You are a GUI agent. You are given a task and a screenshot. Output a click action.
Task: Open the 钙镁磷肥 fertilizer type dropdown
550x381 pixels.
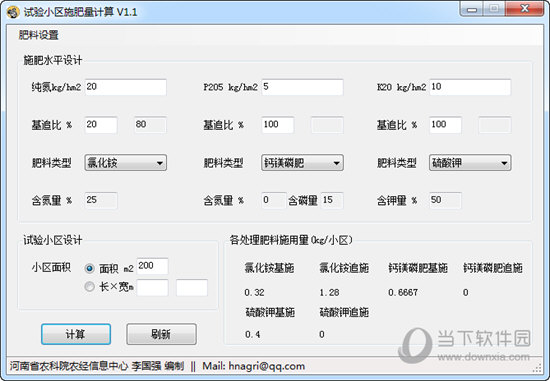pyautogui.click(x=302, y=163)
